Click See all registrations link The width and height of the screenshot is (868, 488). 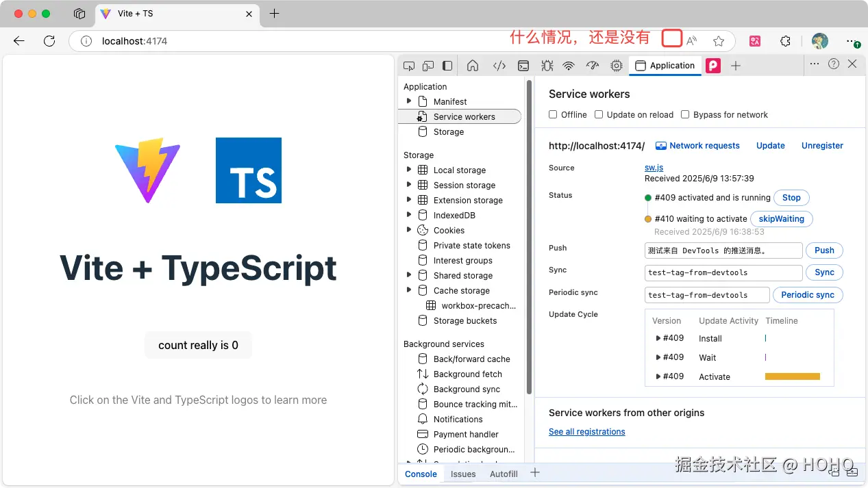click(x=587, y=432)
